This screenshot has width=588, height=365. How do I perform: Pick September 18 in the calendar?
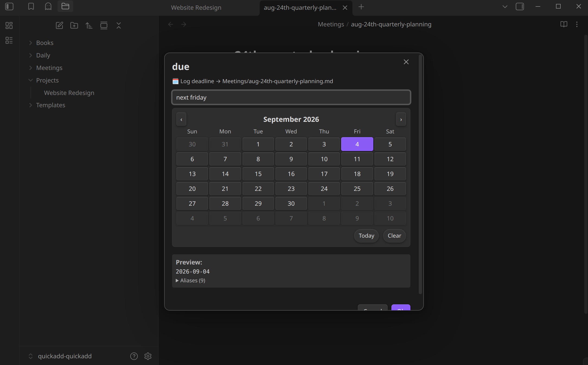tap(357, 174)
